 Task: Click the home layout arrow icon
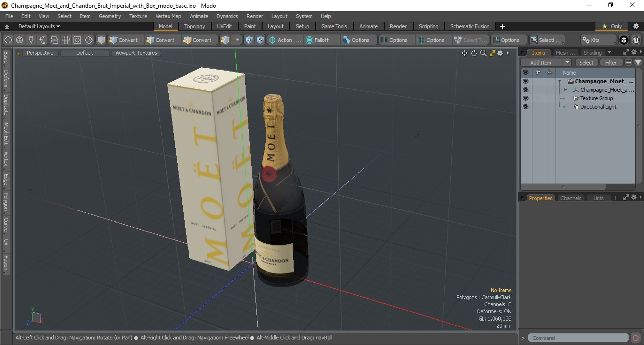7,26
